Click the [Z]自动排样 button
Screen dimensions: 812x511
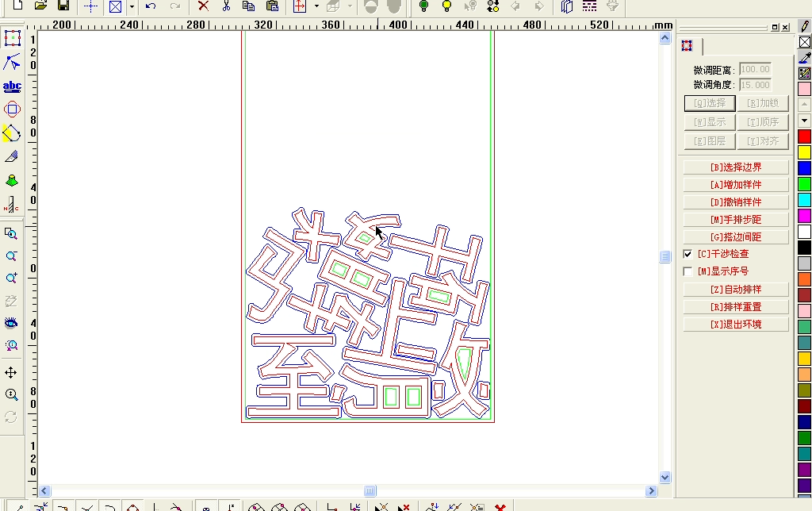pyautogui.click(x=736, y=290)
